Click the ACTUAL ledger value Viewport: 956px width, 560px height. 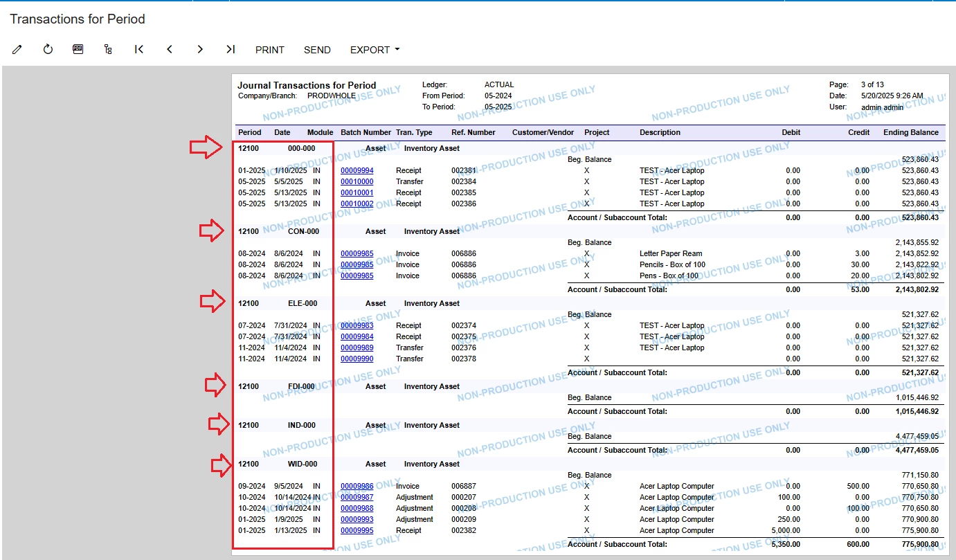pyautogui.click(x=499, y=84)
